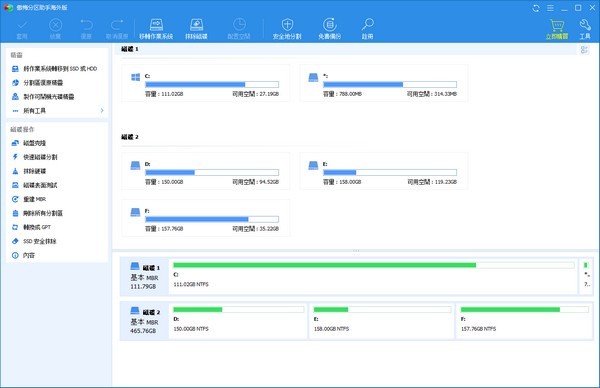Select the C: partition card 111.02GB
Image resolution: width=600 pixels, height=388 pixels.
coord(205,83)
